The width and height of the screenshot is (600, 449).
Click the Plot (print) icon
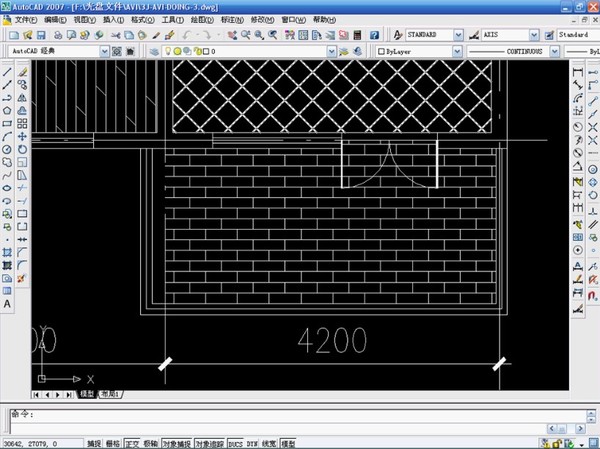pos(58,35)
